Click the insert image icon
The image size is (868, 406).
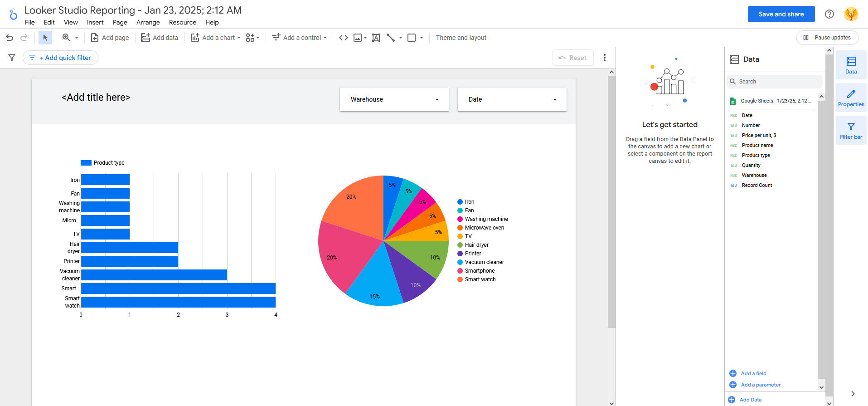358,38
